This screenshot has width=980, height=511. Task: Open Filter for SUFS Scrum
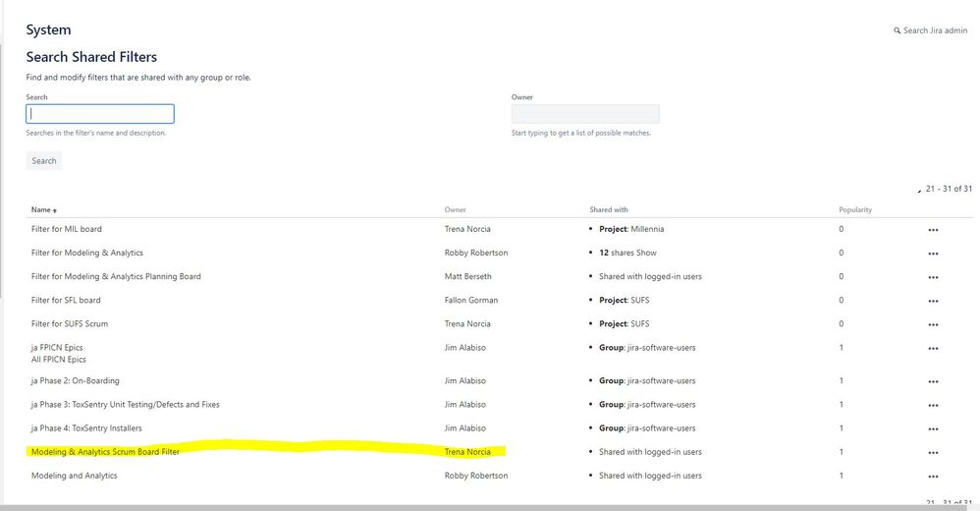[x=70, y=324]
